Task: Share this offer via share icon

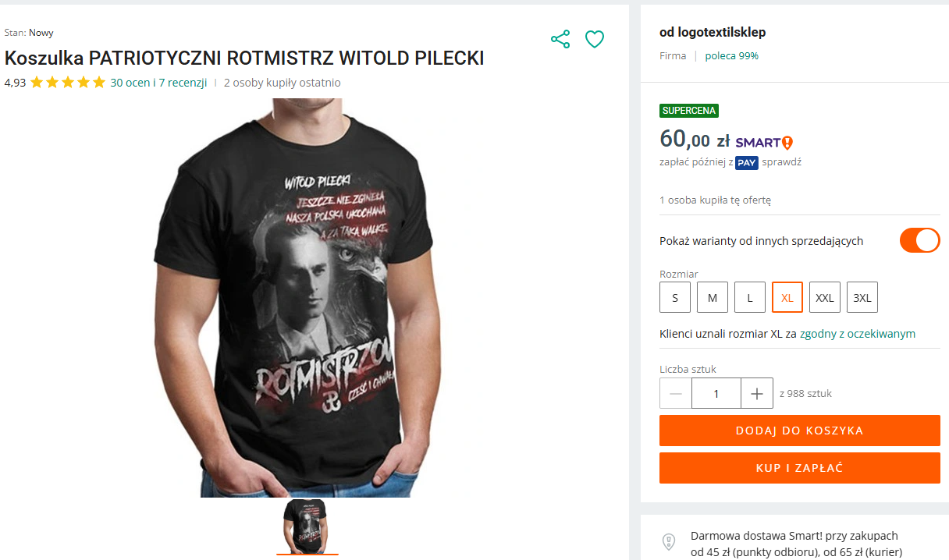Action: 560,39
